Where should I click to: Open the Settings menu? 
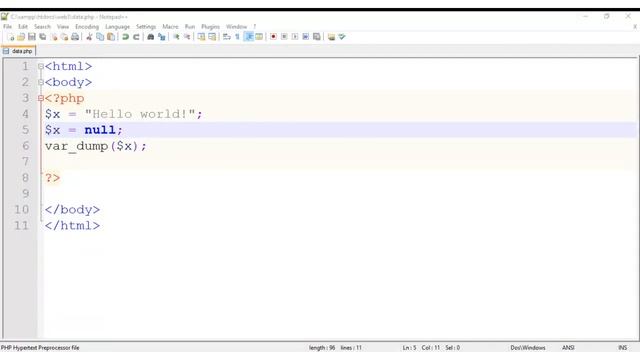pos(146,27)
